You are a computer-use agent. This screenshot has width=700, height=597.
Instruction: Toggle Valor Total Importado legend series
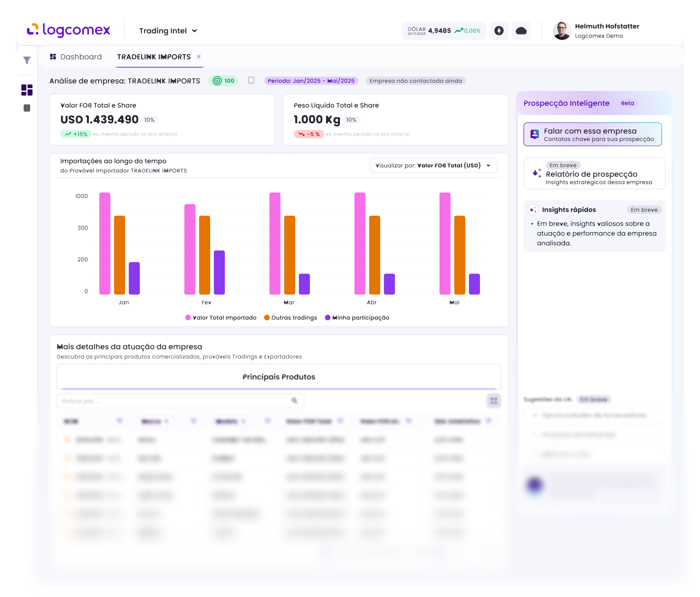point(221,318)
